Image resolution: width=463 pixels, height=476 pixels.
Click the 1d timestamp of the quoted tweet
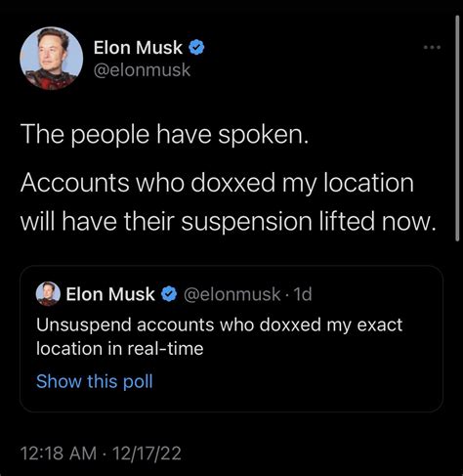tap(303, 294)
